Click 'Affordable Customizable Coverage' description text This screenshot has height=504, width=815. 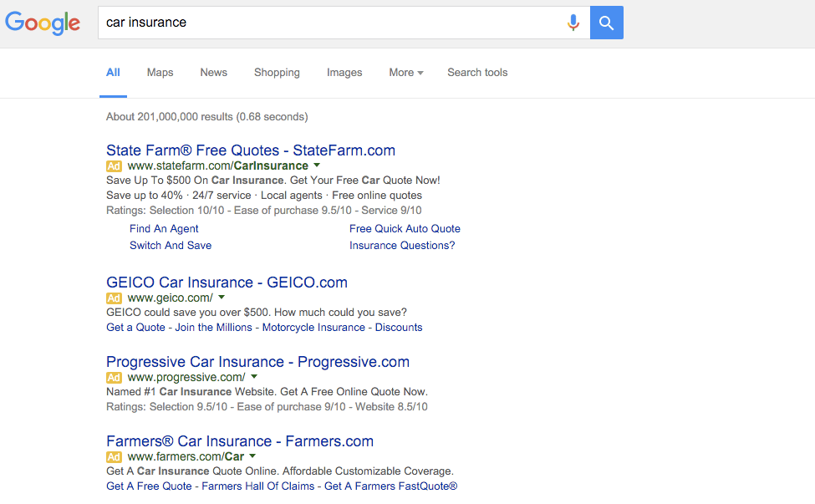click(368, 471)
